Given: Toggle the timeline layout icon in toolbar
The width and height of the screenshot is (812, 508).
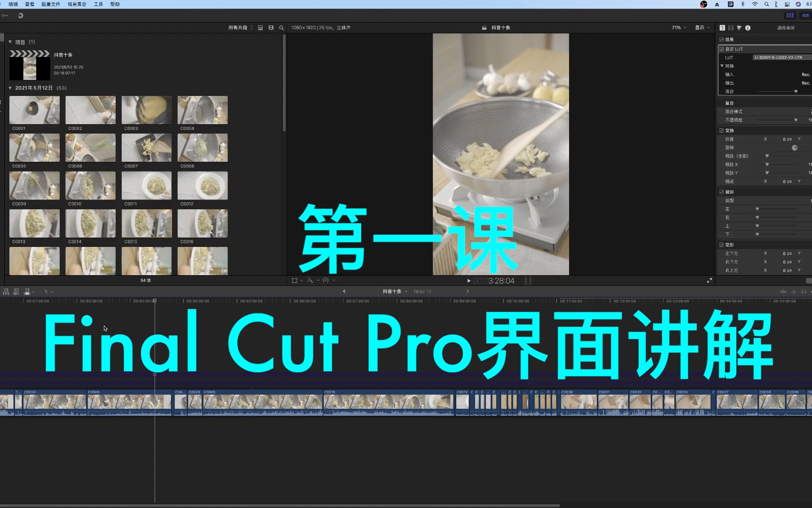Looking at the screenshot, I should click(x=805, y=16).
